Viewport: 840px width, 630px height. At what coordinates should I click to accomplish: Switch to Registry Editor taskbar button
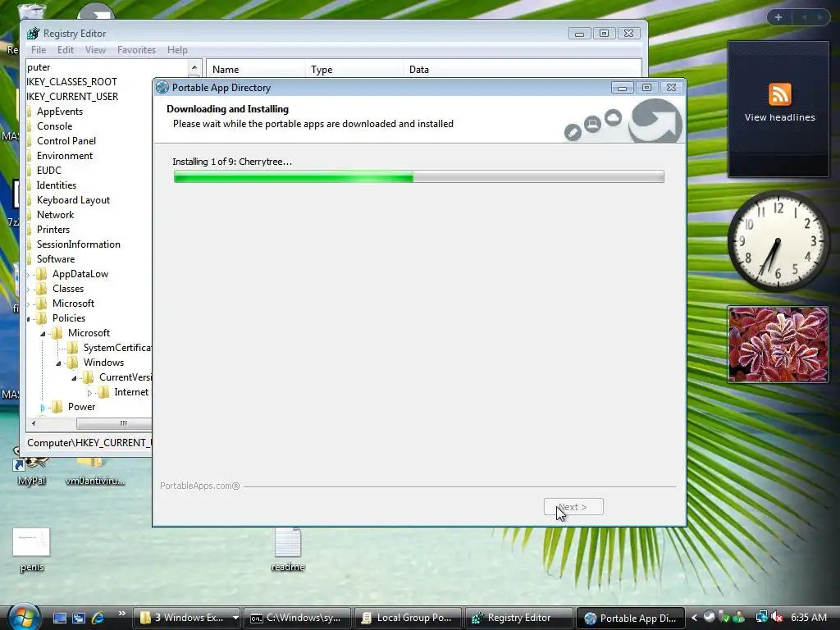(x=518, y=618)
